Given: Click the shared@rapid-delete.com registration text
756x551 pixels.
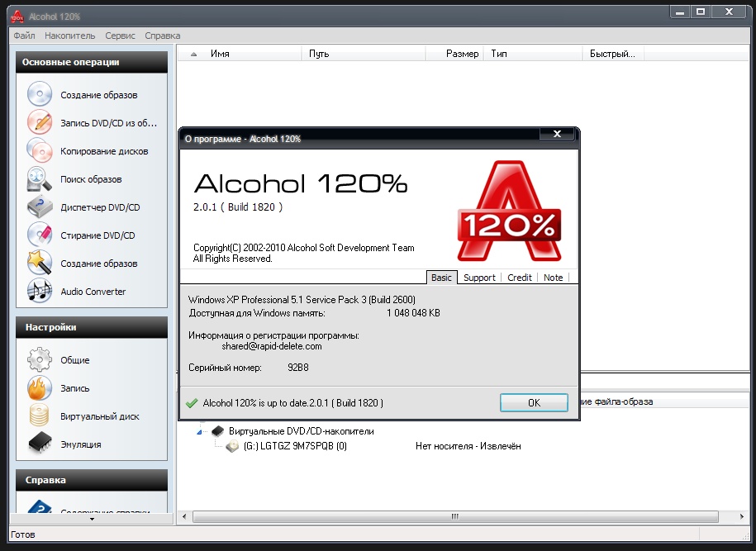Looking at the screenshot, I should coord(272,346).
